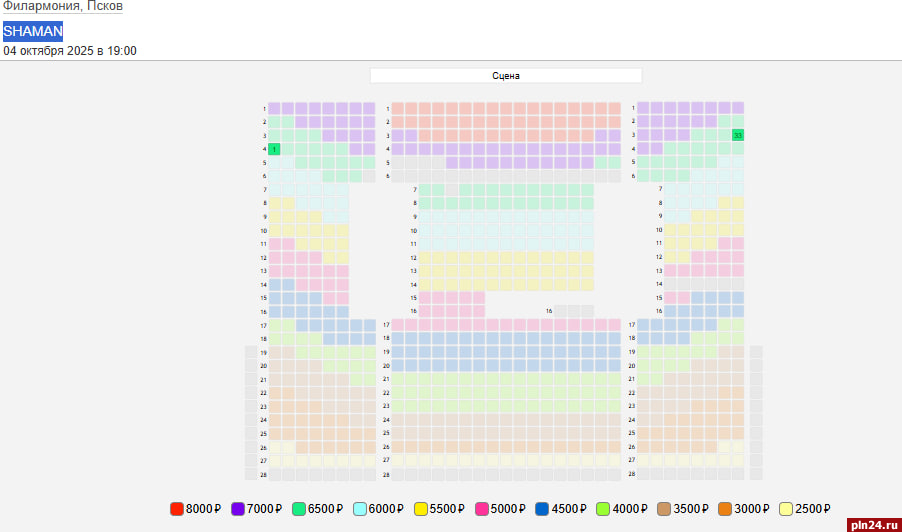The image size is (902, 532).
Task: Click the date text 04 октября 2025 в 19:00
Action: (x=70, y=51)
